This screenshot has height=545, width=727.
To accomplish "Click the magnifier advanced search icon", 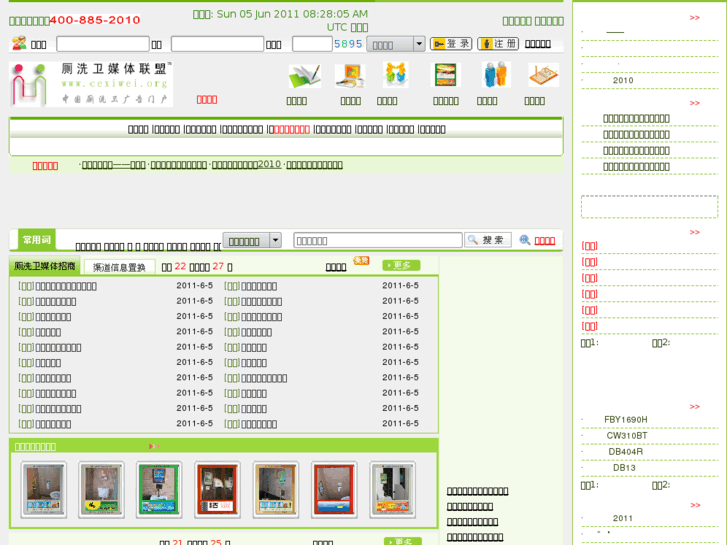I will (x=524, y=240).
